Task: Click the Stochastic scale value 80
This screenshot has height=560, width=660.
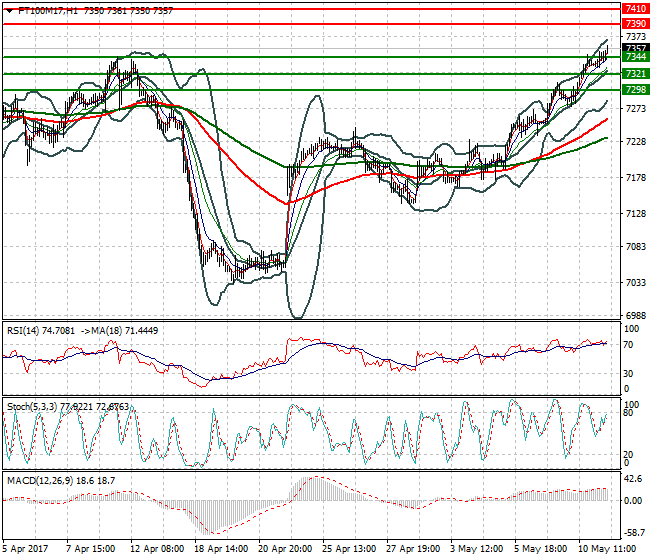Action: [x=628, y=413]
